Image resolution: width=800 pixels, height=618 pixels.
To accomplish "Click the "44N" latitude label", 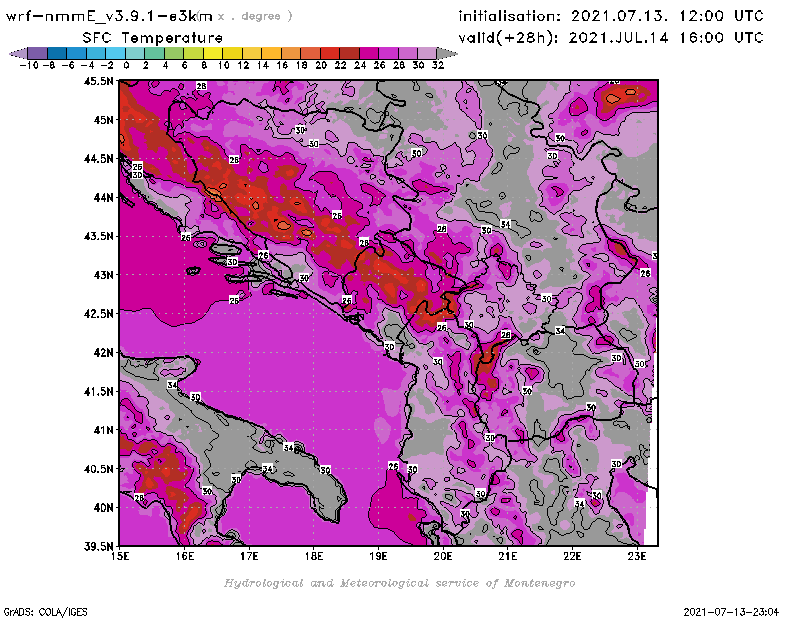I will 104,197.
